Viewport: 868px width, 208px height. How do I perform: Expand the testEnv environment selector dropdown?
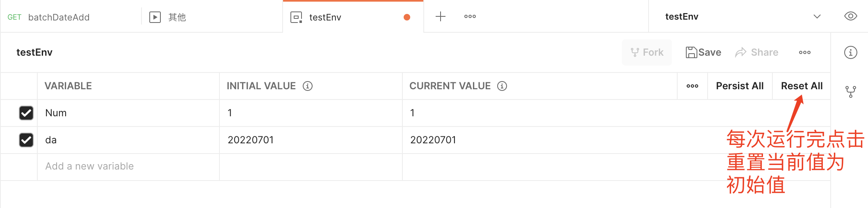[817, 16]
